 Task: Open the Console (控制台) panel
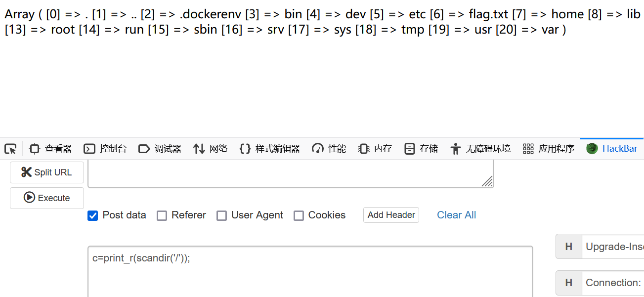(105, 149)
